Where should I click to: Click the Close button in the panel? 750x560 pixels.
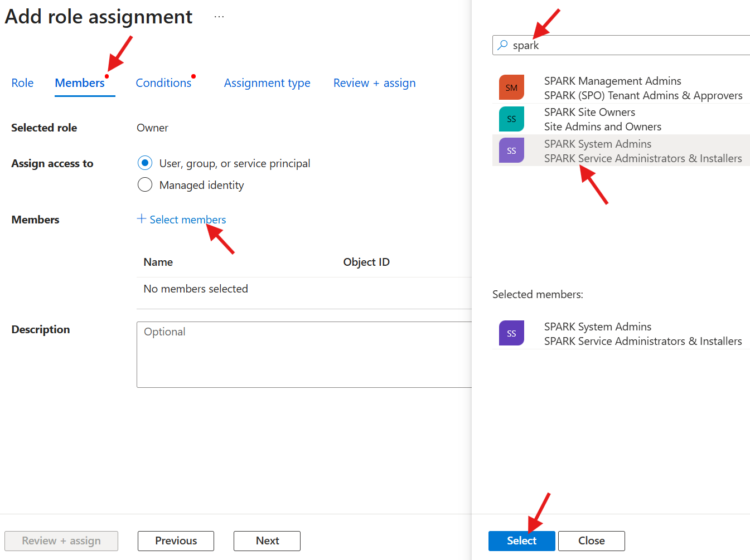591,540
